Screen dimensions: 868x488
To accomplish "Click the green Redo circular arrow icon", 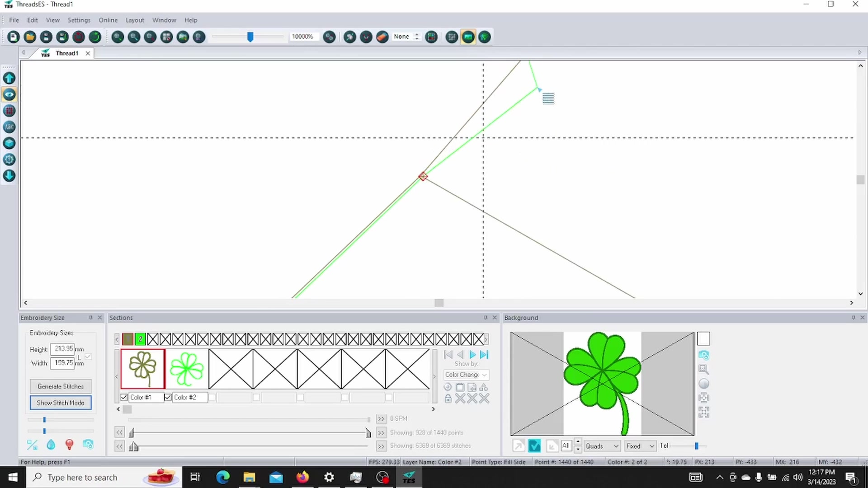I will tap(95, 37).
